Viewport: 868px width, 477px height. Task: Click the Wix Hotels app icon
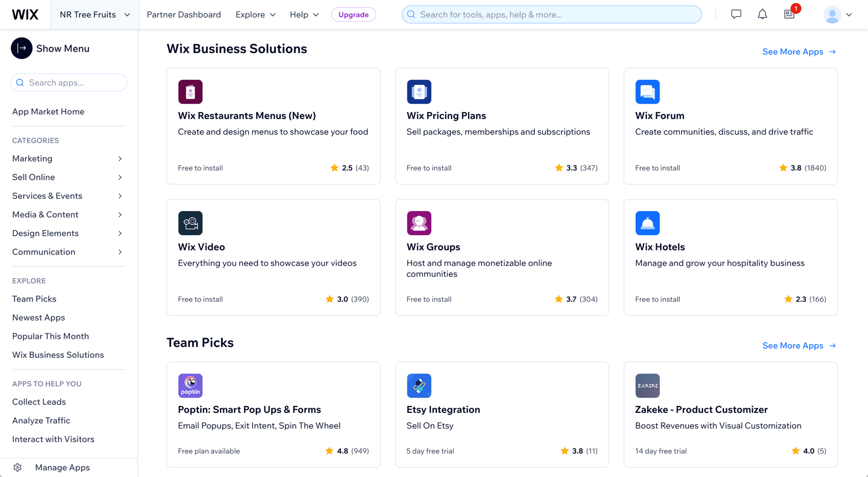(648, 223)
